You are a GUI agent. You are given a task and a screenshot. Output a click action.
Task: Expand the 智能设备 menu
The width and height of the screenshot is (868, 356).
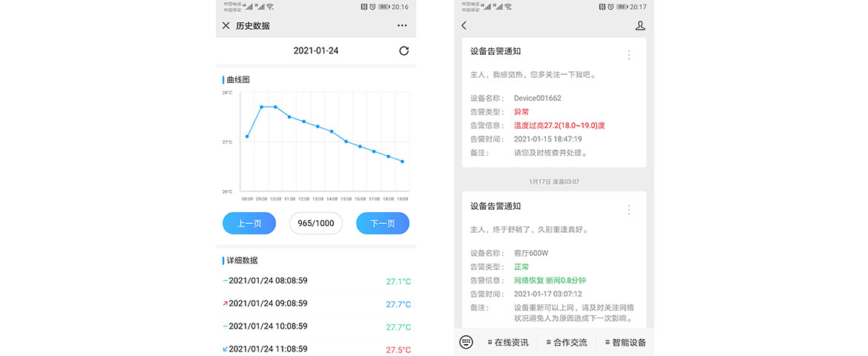click(625, 343)
